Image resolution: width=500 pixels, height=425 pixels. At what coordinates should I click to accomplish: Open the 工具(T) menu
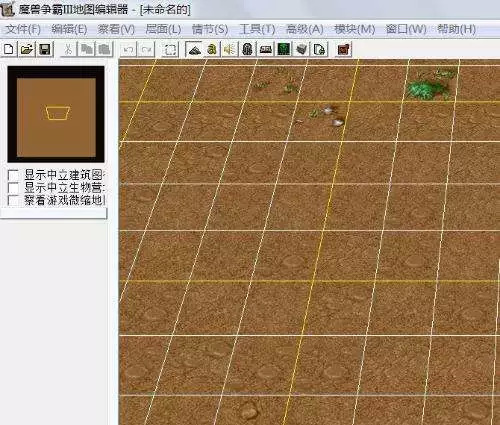click(257, 29)
